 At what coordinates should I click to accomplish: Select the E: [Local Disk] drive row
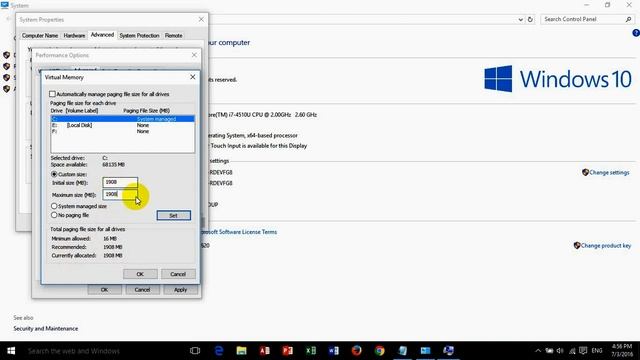(122, 125)
